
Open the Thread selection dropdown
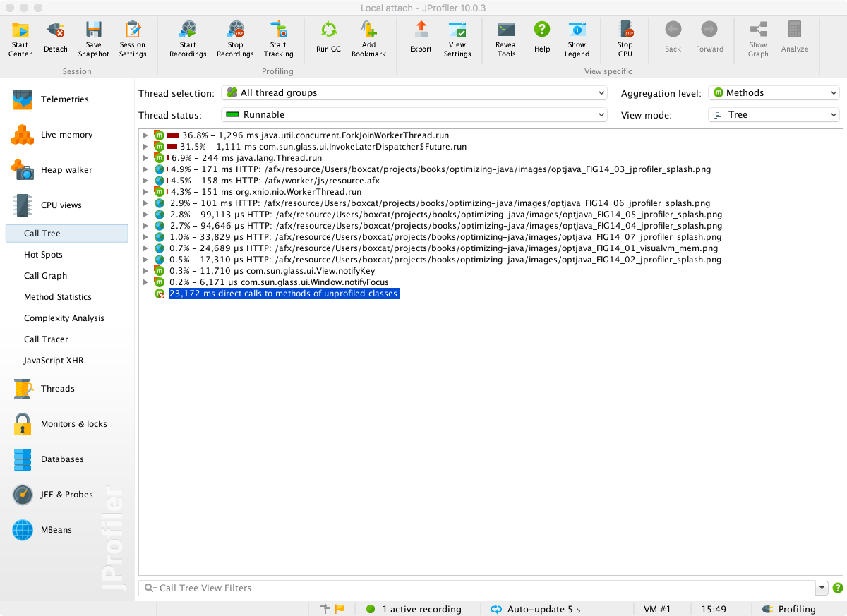pos(414,93)
